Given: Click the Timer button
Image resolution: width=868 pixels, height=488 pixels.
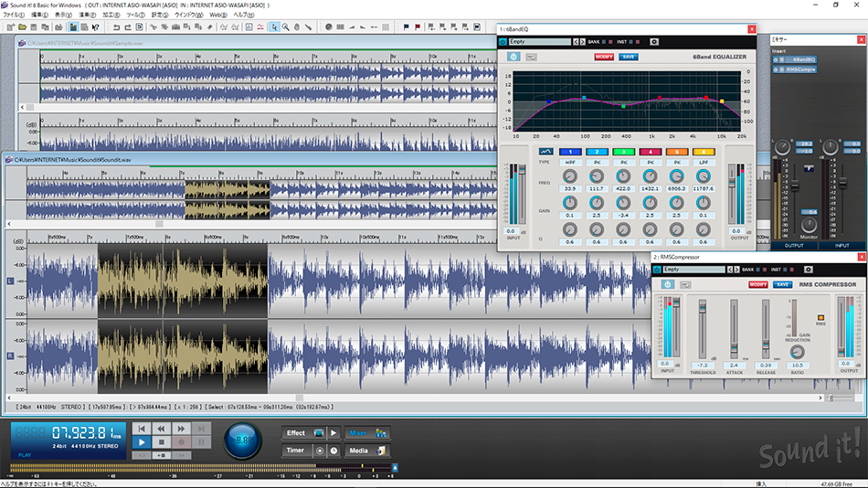Looking at the screenshot, I should 296,451.
